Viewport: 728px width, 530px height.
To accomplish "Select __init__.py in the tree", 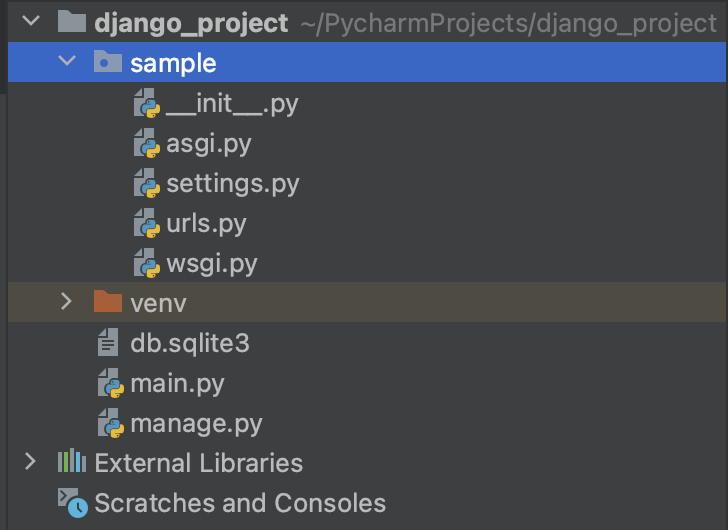I will [232, 103].
